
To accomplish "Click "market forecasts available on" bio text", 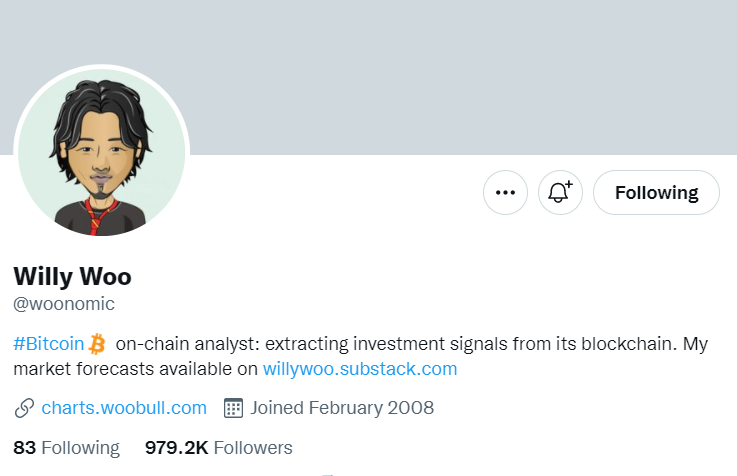I will (x=135, y=369).
